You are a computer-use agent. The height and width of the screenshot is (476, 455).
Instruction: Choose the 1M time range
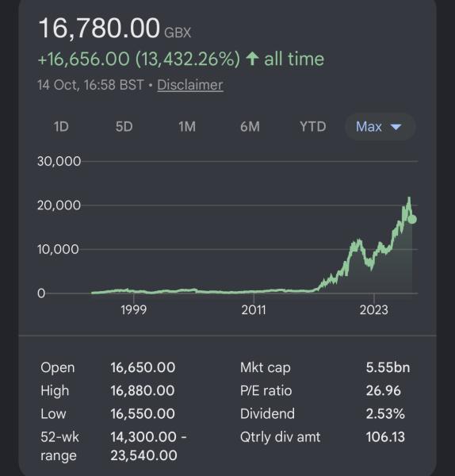[187, 127]
